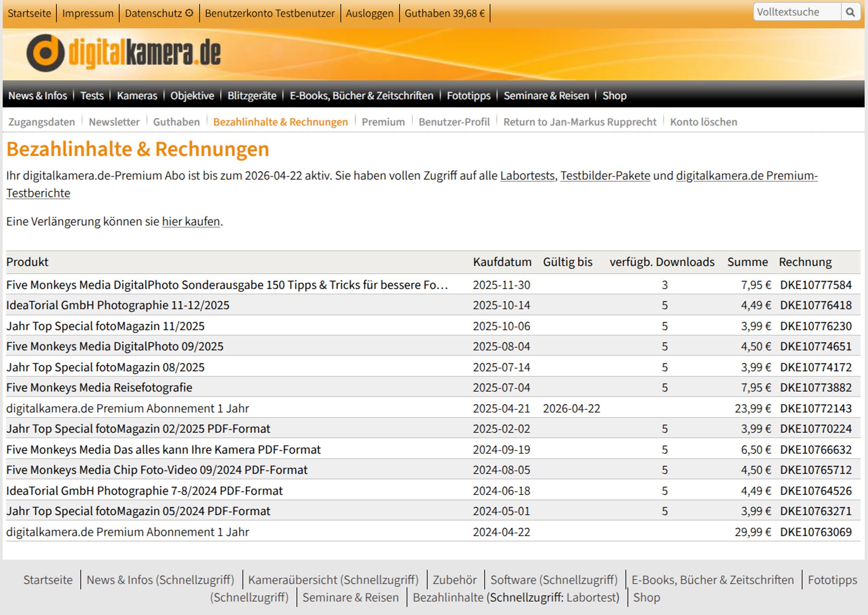Select Bezahlinhalte & Rechnungen tab
The height and width of the screenshot is (615, 868).
(281, 122)
